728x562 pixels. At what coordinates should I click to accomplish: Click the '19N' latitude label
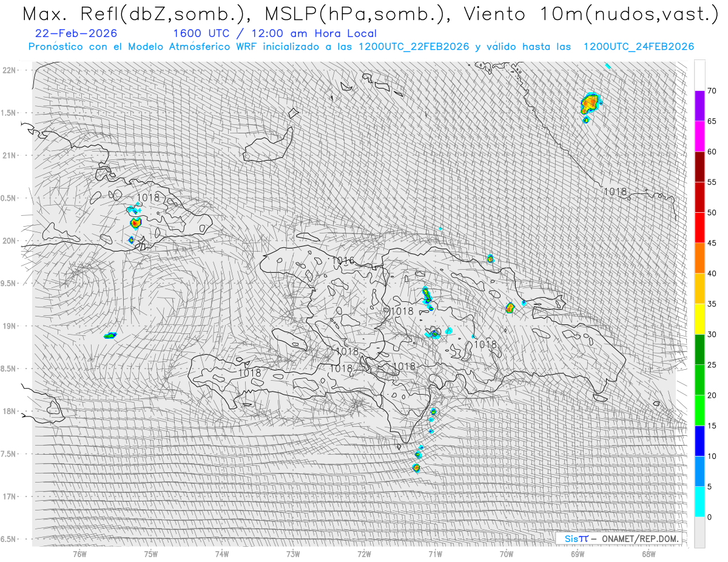click(8, 326)
